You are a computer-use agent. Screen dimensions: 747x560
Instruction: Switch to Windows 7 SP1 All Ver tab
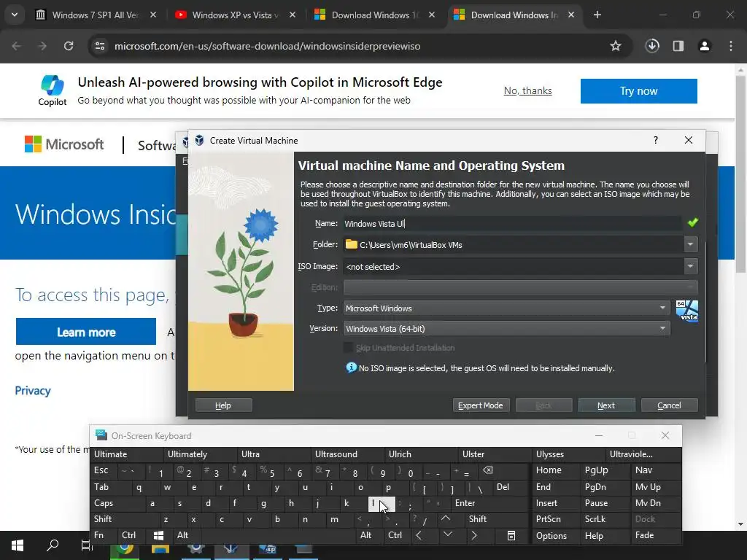[94, 15]
